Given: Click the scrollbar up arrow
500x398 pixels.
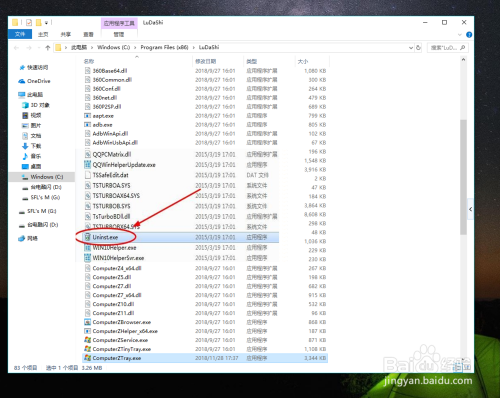Looking at the screenshot, I should coord(463,60).
